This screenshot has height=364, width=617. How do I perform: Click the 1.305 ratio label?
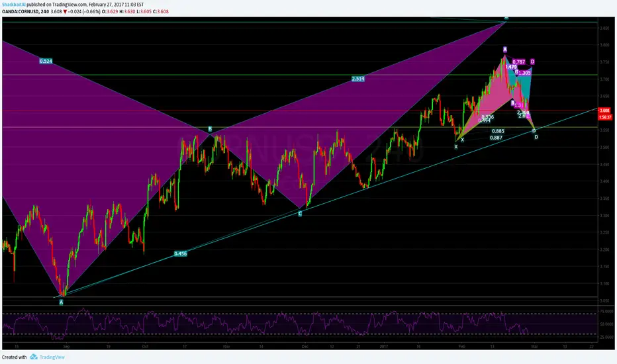click(524, 73)
